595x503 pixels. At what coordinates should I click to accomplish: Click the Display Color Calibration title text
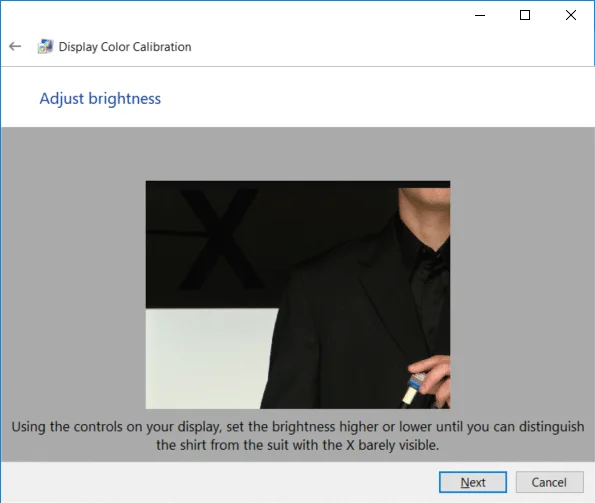125,47
